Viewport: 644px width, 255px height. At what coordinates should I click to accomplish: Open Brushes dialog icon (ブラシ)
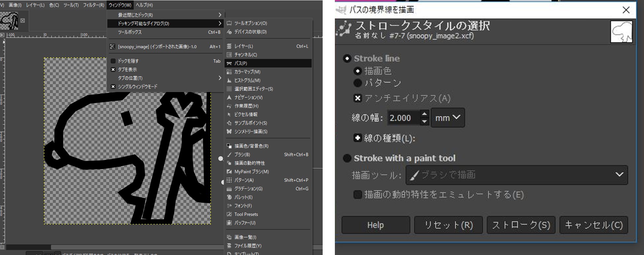[x=229, y=155]
